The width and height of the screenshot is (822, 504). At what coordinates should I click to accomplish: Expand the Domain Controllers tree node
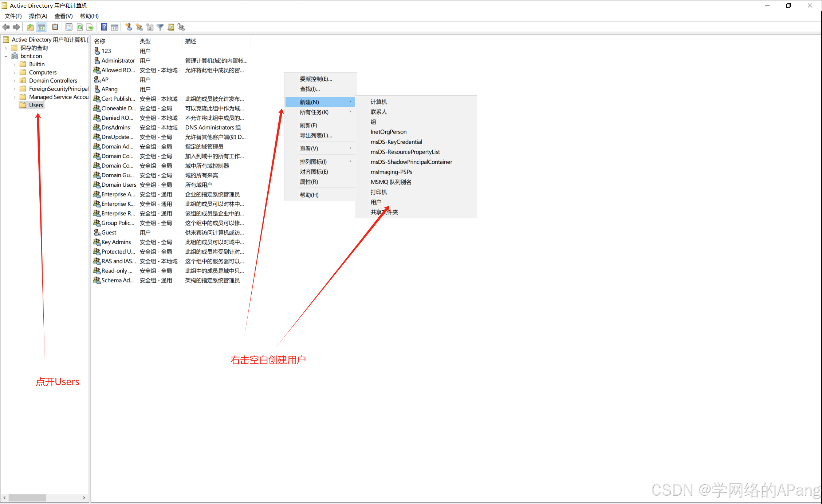coord(15,81)
